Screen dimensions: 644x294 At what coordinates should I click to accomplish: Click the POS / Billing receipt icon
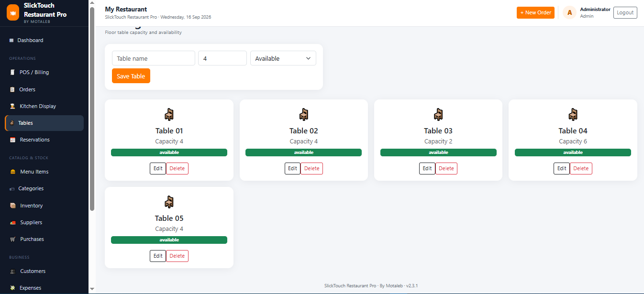tap(12, 73)
